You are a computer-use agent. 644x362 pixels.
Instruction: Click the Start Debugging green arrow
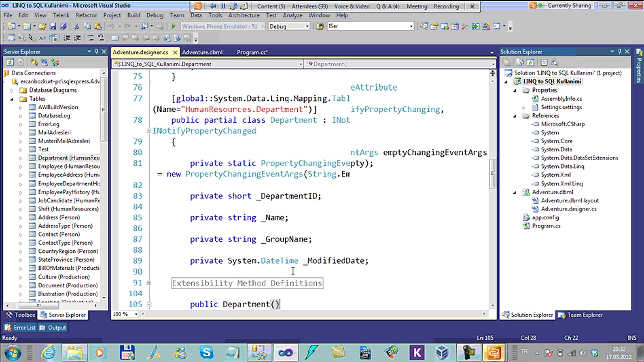[174, 26]
